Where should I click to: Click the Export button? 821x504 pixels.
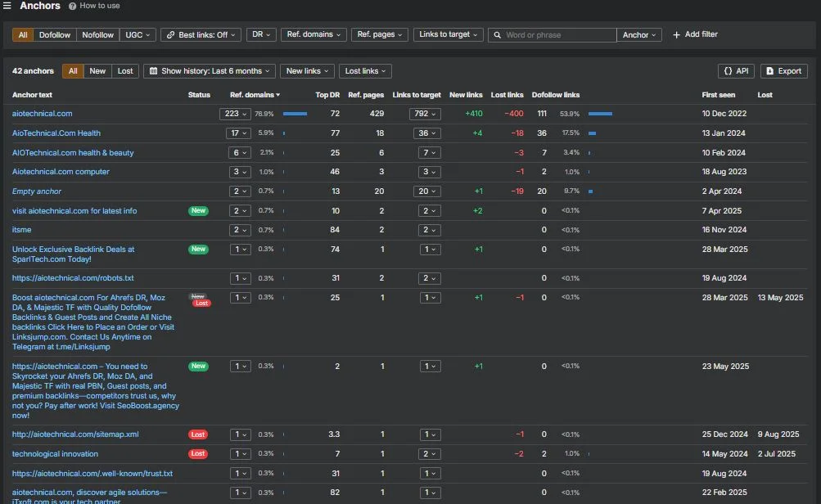click(x=784, y=71)
